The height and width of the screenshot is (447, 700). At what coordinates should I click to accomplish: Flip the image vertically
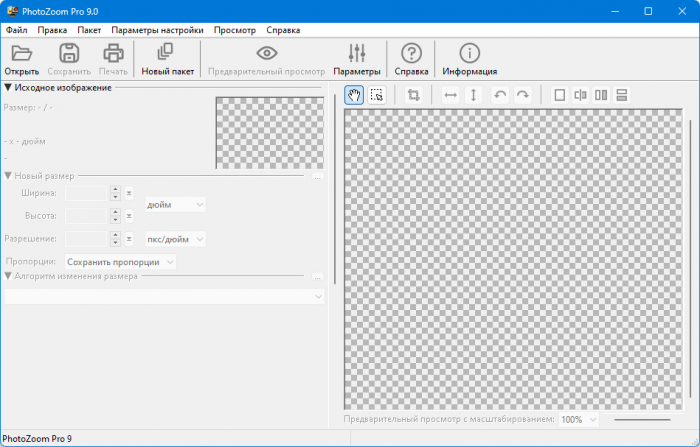click(474, 95)
